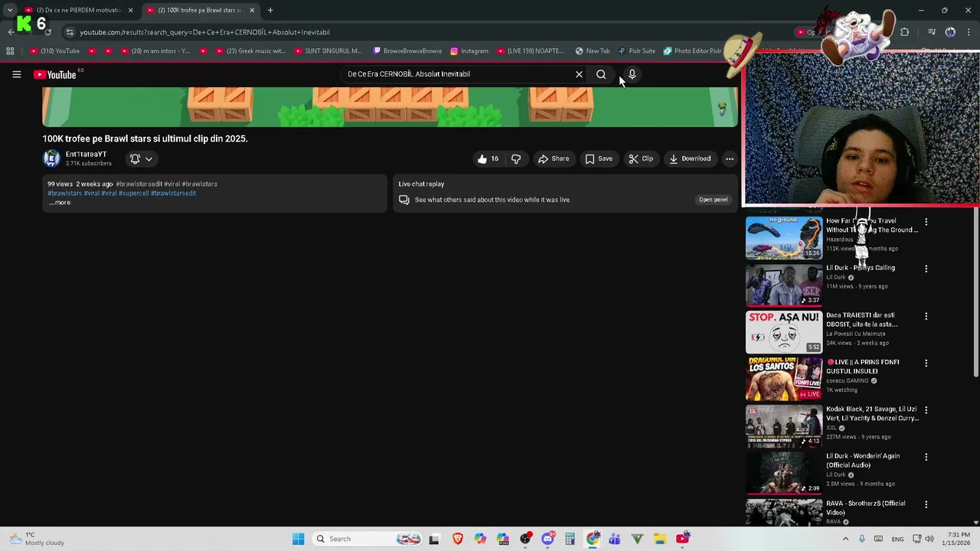Click 'RAVA - SbrotherzS (Official Video)' title

(x=865, y=508)
